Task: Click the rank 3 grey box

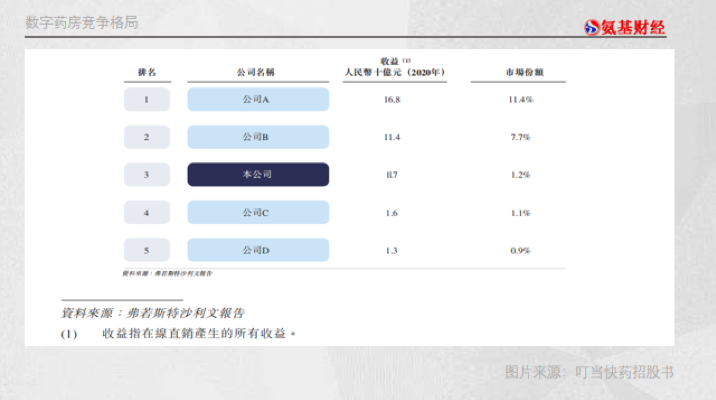Action: pos(147,174)
